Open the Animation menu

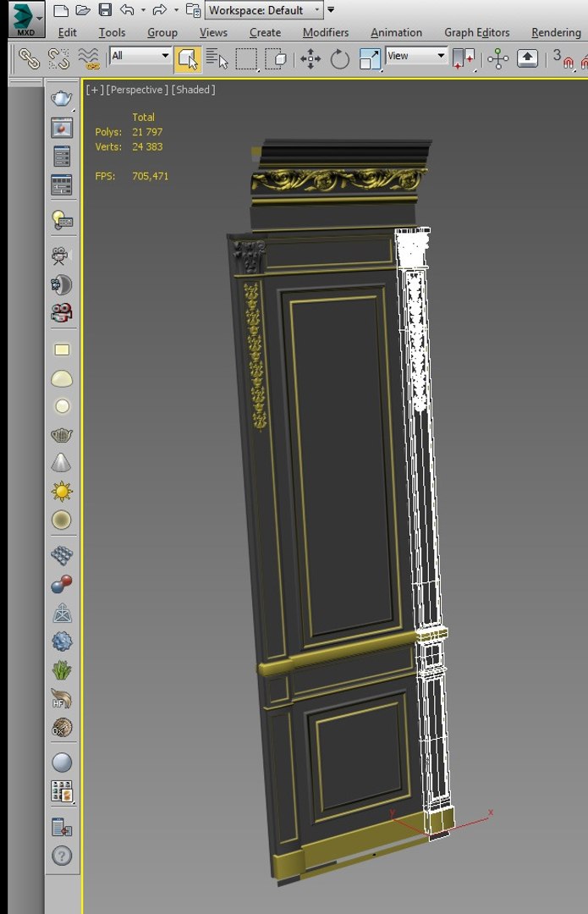396,33
